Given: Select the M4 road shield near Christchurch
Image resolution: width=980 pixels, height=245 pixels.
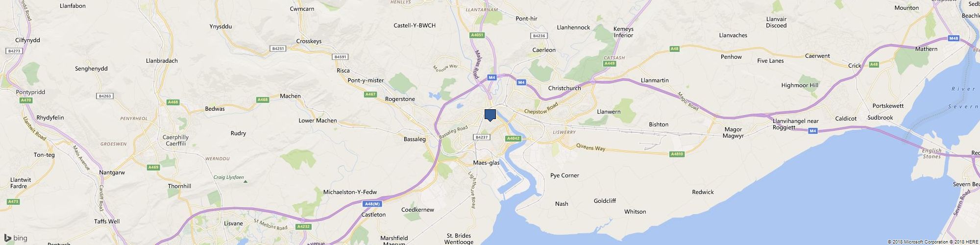Looking at the screenshot, I should [x=521, y=82].
